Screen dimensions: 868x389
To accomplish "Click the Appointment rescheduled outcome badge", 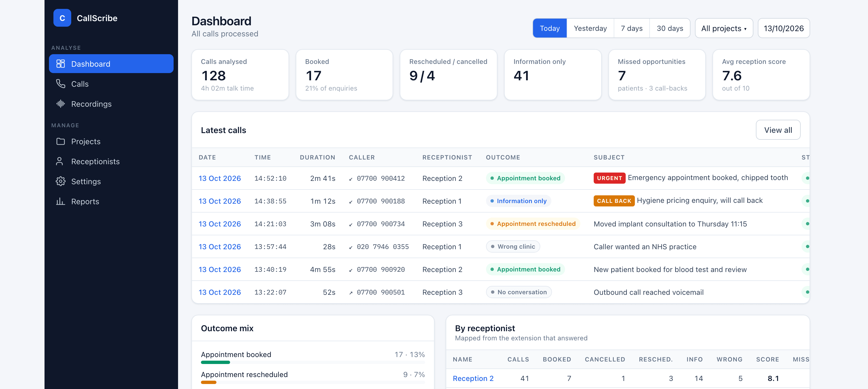I will [x=533, y=224].
